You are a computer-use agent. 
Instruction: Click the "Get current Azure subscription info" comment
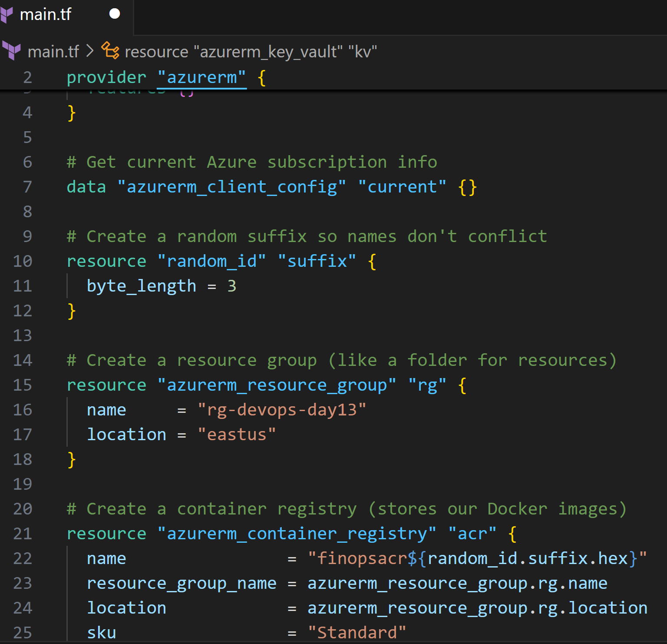[x=252, y=162]
